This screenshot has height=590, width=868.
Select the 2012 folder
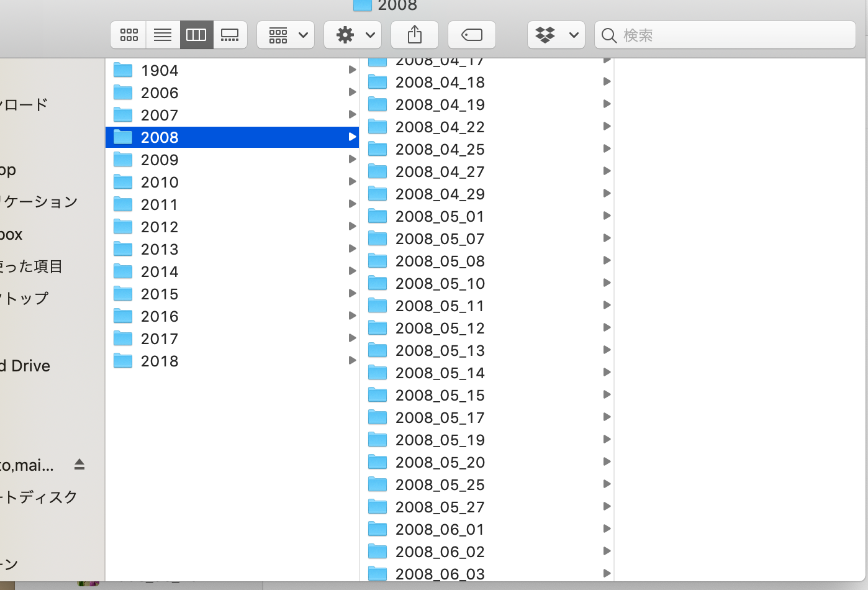pyautogui.click(x=232, y=227)
